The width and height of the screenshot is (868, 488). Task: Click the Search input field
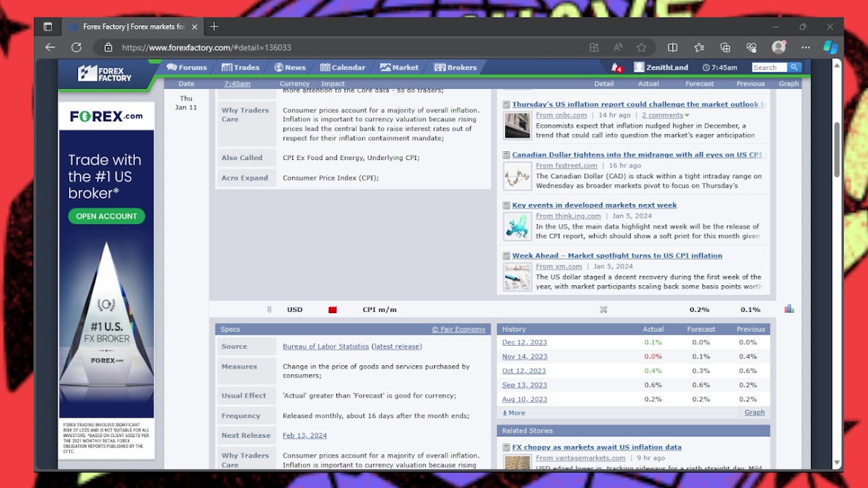tap(769, 67)
